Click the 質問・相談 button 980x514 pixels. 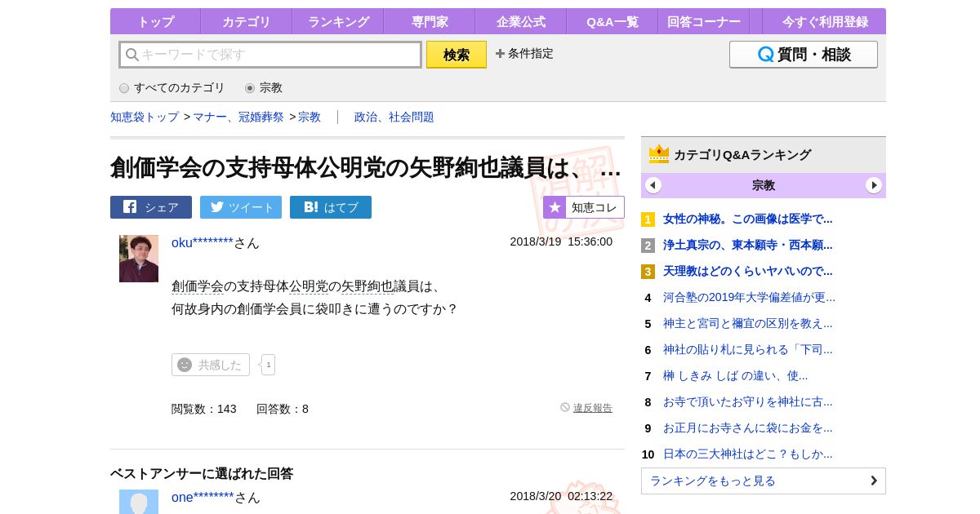804,55
